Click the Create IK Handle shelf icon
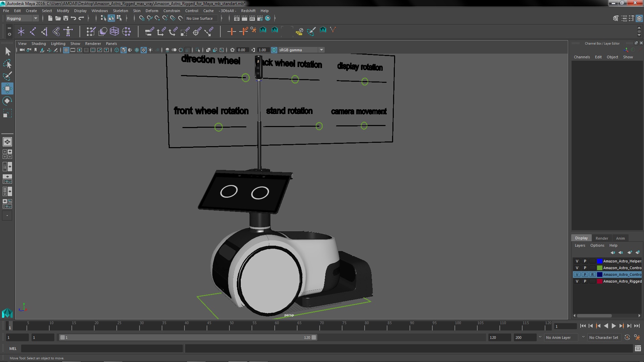 tap(45, 32)
